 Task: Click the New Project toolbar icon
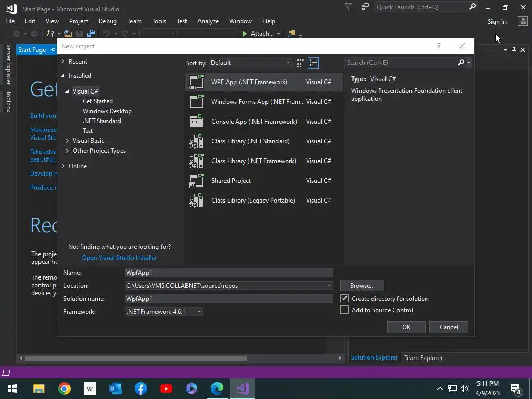50,34
